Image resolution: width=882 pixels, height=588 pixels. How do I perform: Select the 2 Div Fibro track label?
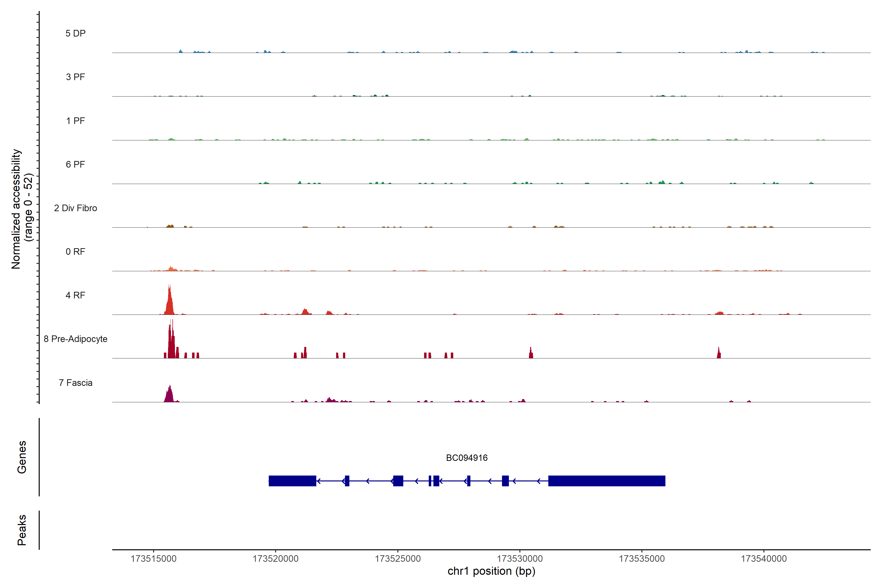pos(75,208)
